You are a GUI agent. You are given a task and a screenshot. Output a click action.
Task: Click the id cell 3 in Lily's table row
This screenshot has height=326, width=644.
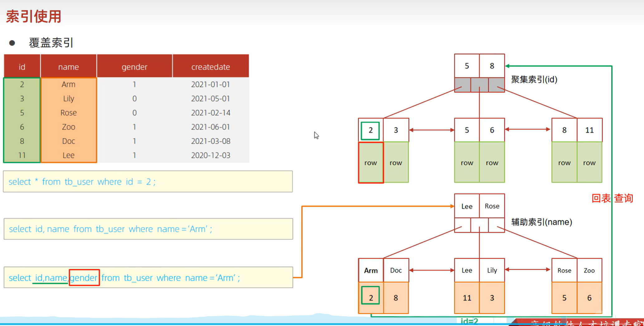[22, 98]
